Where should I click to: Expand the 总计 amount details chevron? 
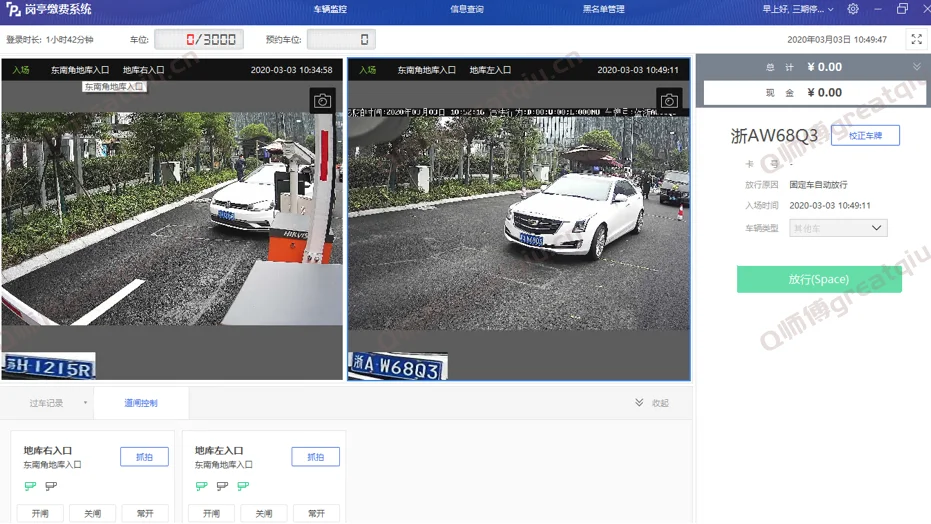916,67
